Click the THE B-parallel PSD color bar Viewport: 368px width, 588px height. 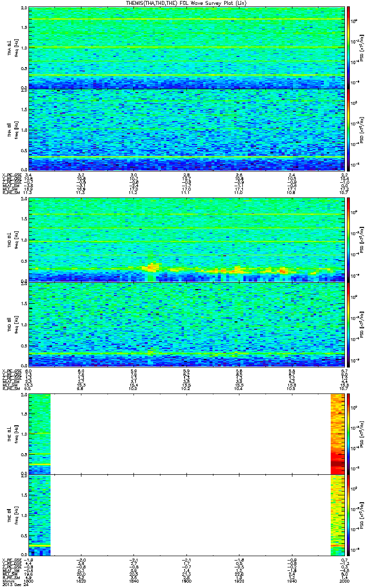point(349,514)
